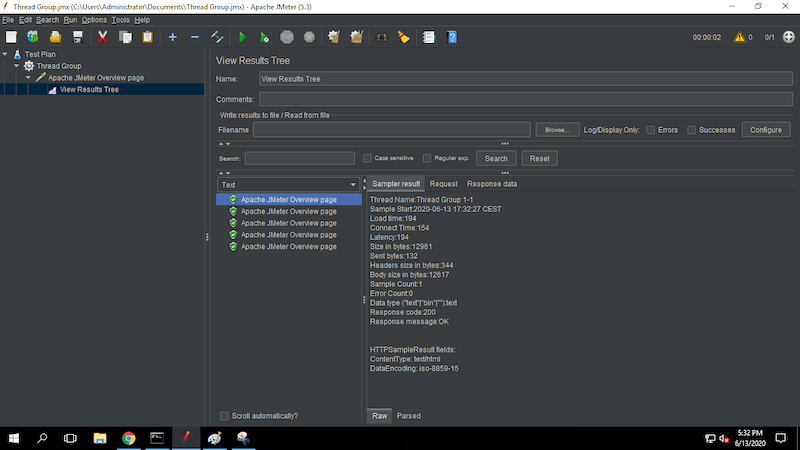This screenshot has height=450, width=800.
Task: Clear all results with double broom icon
Action: click(x=356, y=37)
